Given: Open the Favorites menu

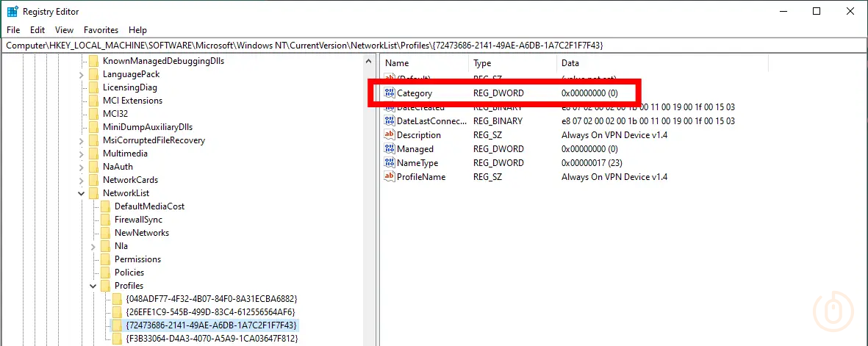Looking at the screenshot, I should tap(101, 30).
